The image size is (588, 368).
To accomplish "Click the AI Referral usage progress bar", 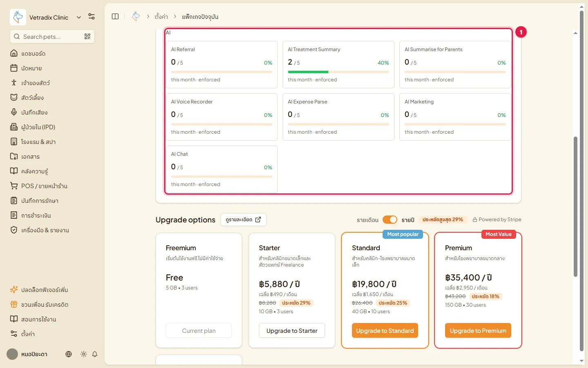I will pyautogui.click(x=222, y=72).
